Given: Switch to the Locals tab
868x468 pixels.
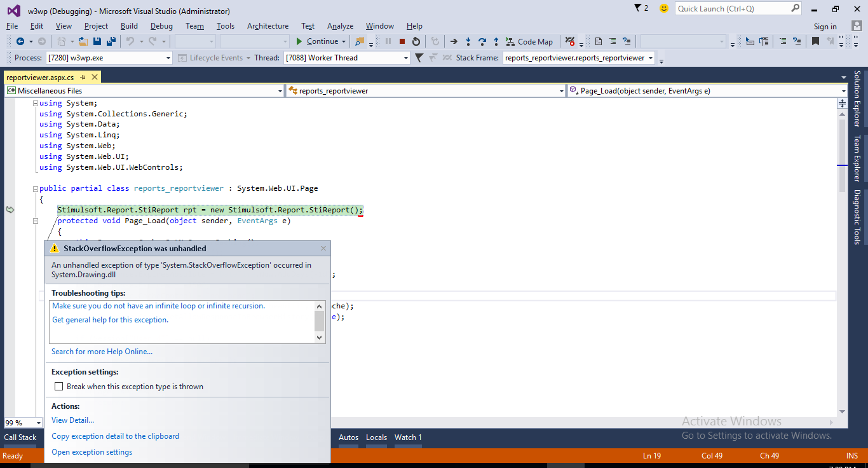Looking at the screenshot, I should pos(376,437).
